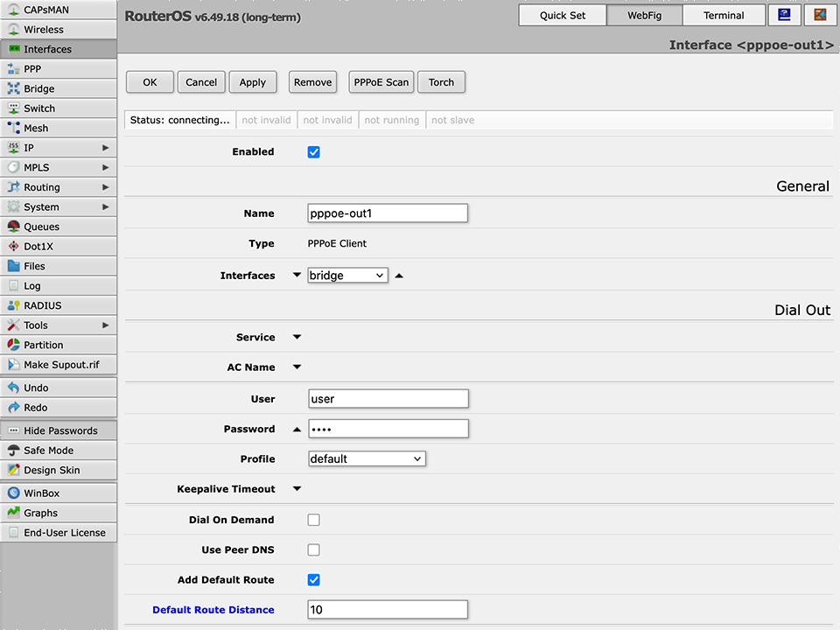Viewport: 840px width, 630px height.
Task: Edit the Default Route Distance field
Action: click(x=388, y=609)
